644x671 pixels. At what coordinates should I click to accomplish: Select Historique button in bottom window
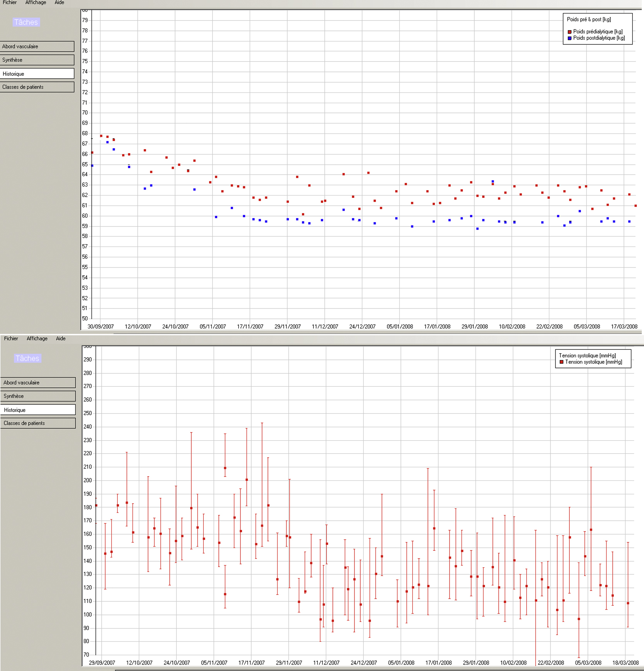pos(38,410)
